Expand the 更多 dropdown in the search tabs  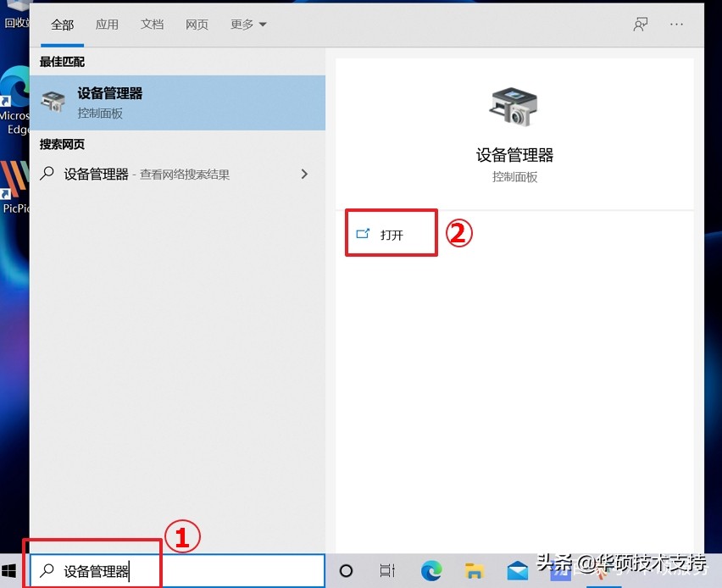pyautogui.click(x=247, y=25)
